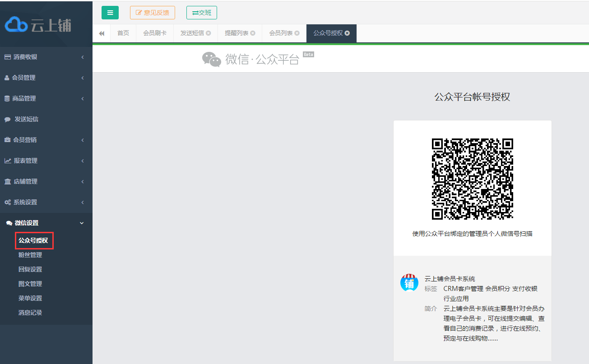Open 回复设置 in the sidebar
The image size is (589, 364).
click(x=30, y=269)
